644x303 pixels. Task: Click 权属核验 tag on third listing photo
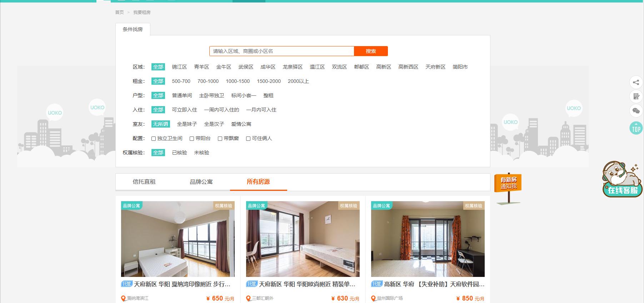tap(474, 205)
